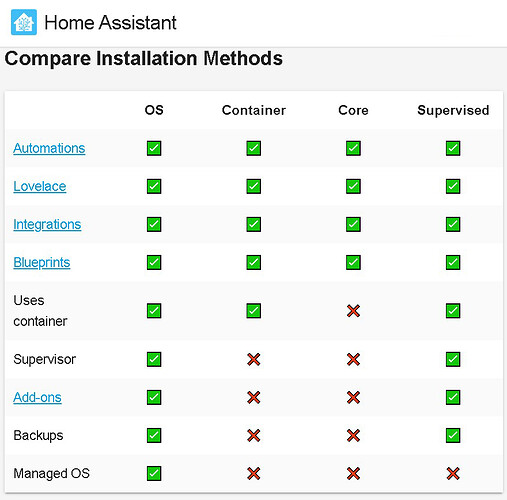This screenshot has height=500, width=507.
Task: Click the Supervised column header
Action: pos(453,110)
